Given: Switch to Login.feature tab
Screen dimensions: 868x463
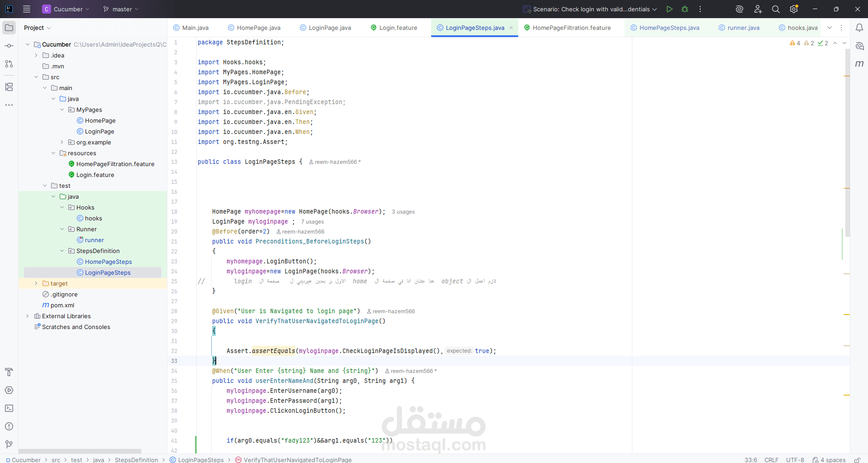Looking at the screenshot, I should tap(394, 28).
